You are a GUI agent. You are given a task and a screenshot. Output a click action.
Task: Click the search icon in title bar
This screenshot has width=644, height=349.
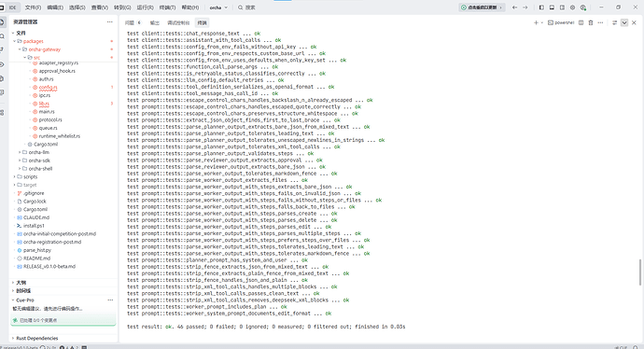tap(240, 7)
